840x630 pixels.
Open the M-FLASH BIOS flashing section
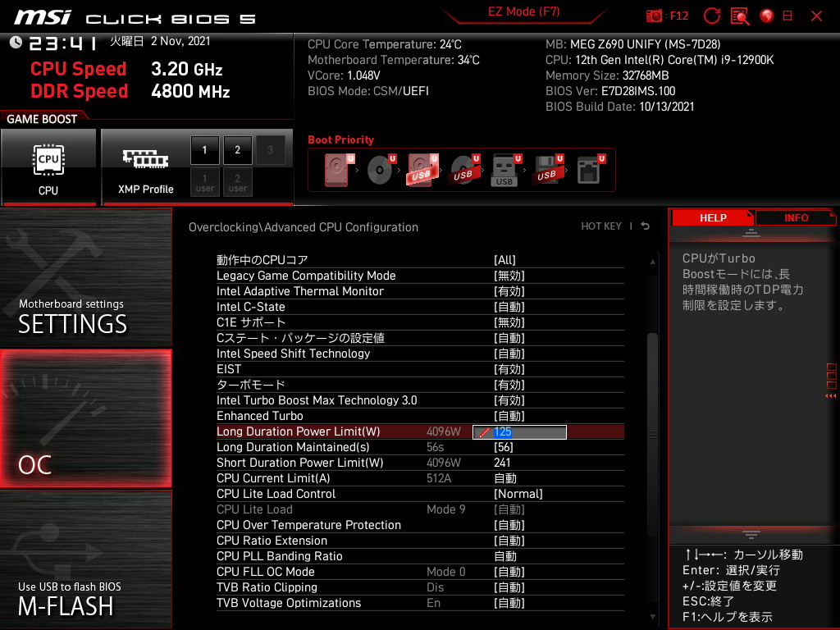pyautogui.click(x=85, y=559)
